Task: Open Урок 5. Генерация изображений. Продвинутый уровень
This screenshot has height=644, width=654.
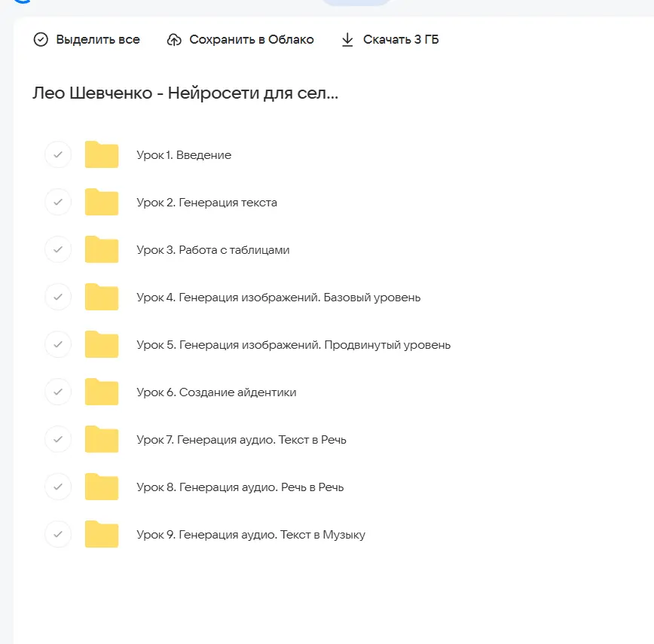Action: point(293,345)
